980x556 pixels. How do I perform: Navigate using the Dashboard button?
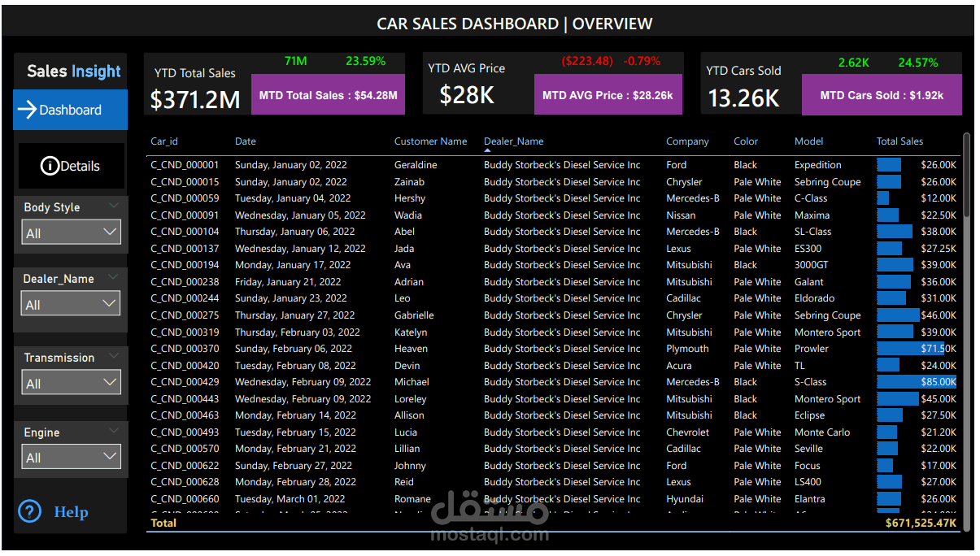pos(70,109)
